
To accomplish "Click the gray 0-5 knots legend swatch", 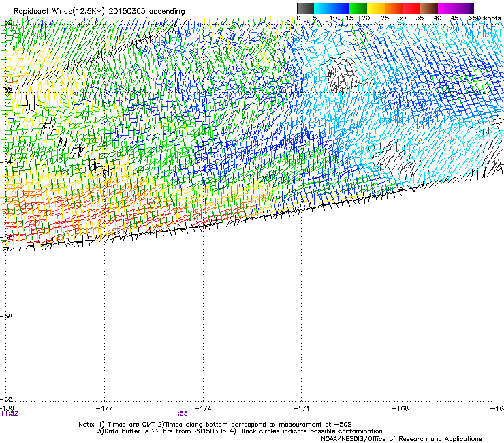I will [x=305, y=8].
